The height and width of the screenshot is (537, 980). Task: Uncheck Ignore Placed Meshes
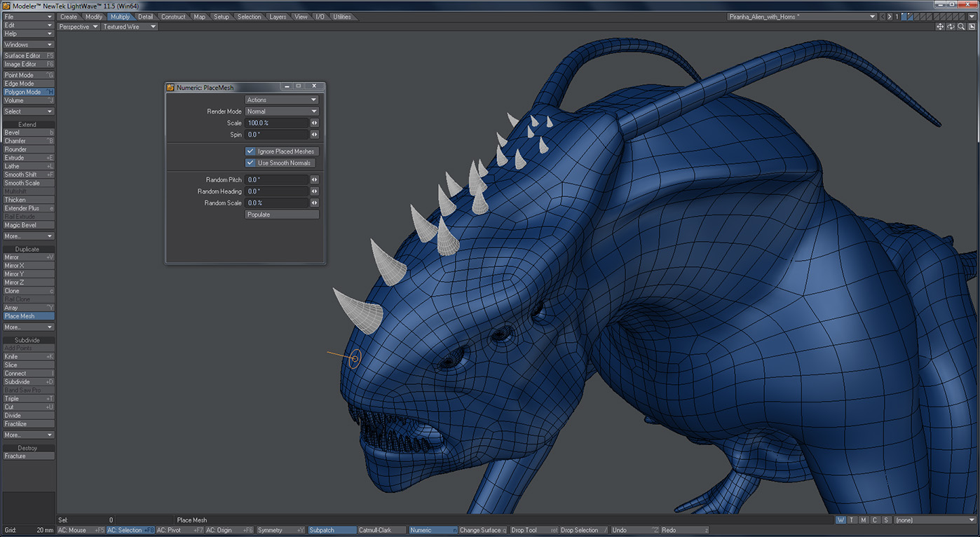tap(250, 151)
